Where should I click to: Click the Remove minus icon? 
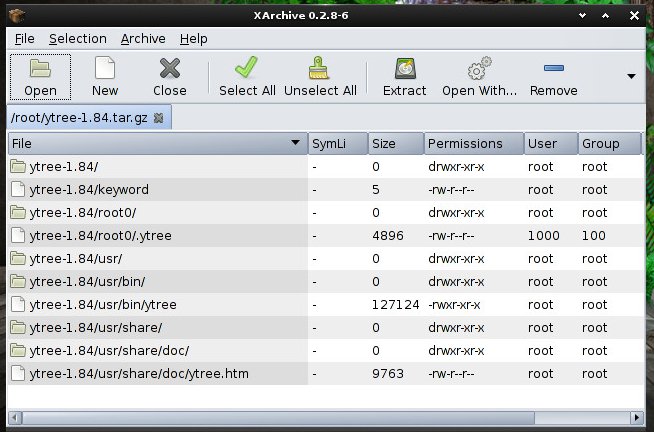click(x=554, y=68)
